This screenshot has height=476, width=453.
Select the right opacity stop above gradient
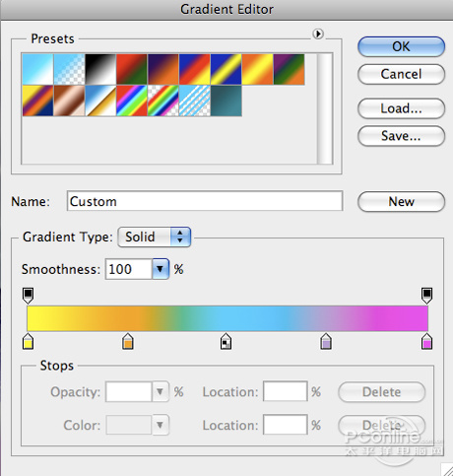(x=426, y=296)
